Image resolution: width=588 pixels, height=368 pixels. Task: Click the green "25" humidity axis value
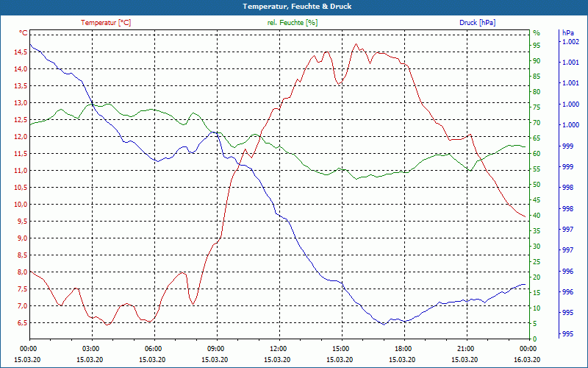coord(537,261)
